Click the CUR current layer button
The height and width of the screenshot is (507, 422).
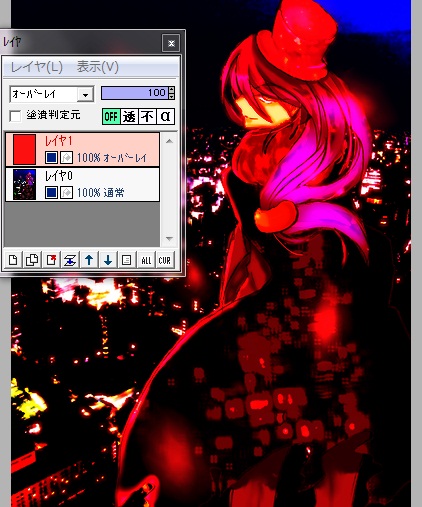tap(165, 260)
